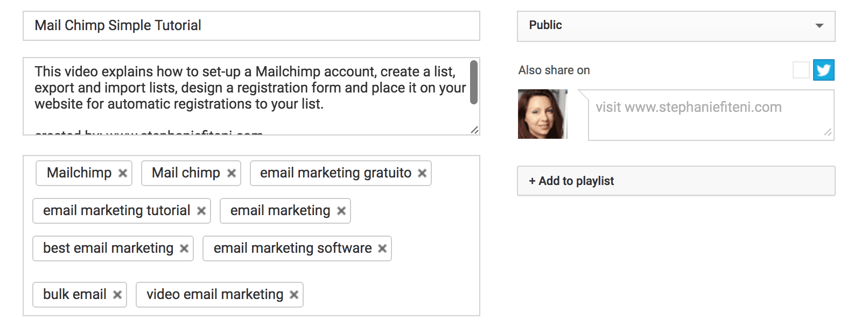Select the 'email marketing gratuito' tag text

(336, 173)
